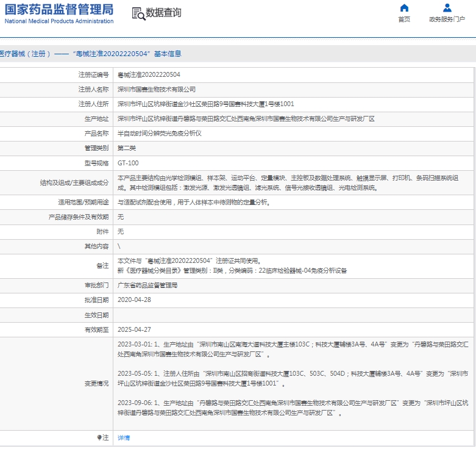Click the page title 医疗器械(注册)基本信息
476x449 pixels.
90,54
